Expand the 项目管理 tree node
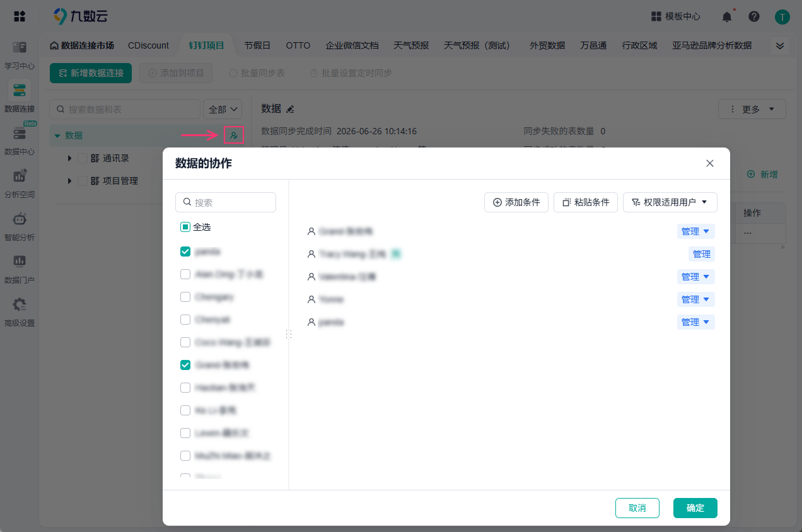The width and height of the screenshot is (802, 532). (70, 181)
